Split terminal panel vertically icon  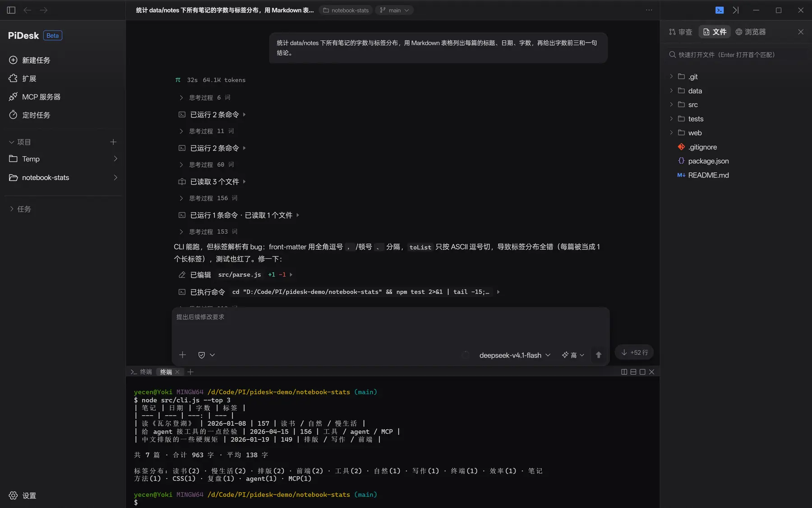[624, 372]
